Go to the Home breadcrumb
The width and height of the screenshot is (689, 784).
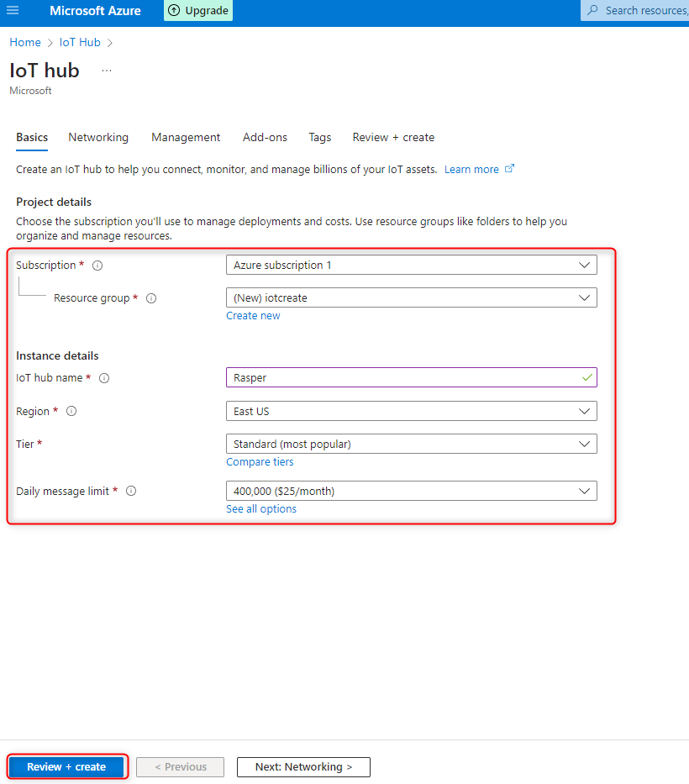[x=25, y=43]
